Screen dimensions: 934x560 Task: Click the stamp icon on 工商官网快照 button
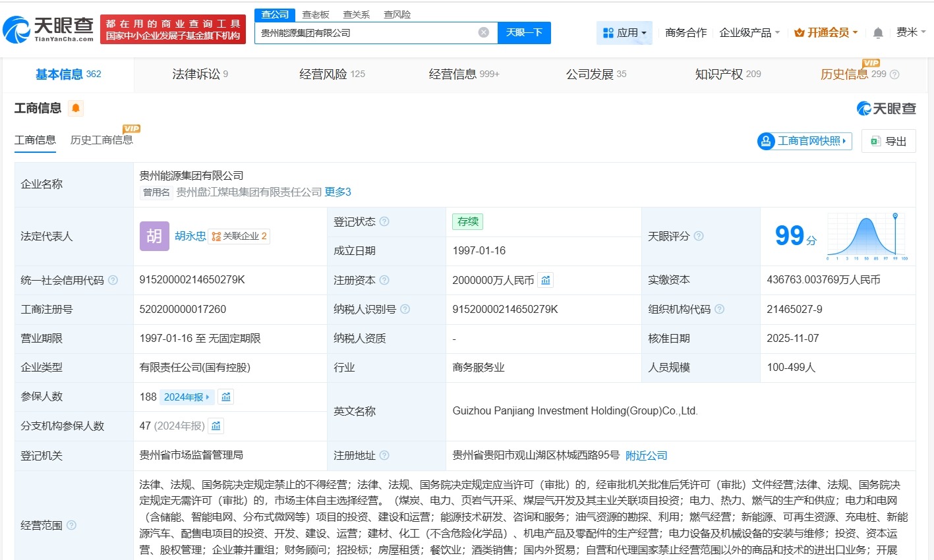point(766,141)
